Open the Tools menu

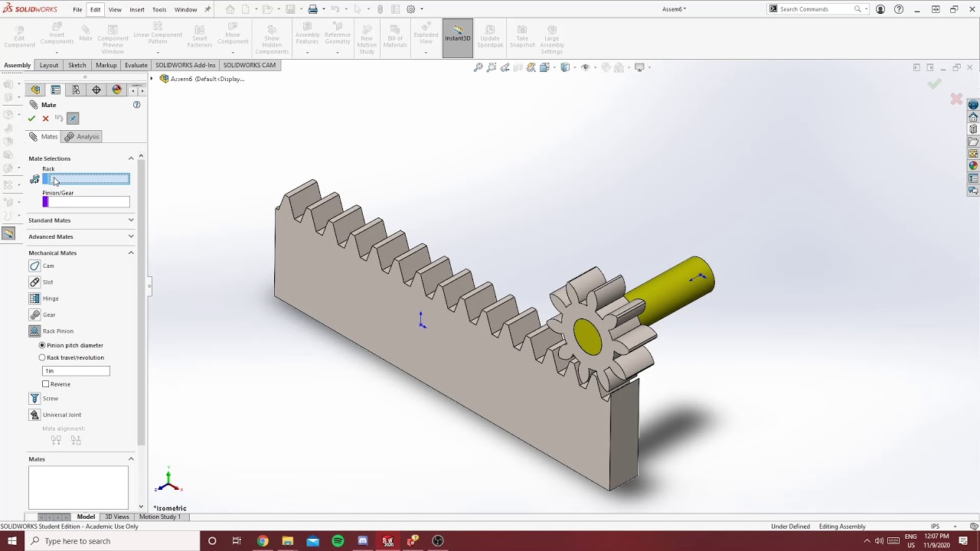click(x=159, y=9)
